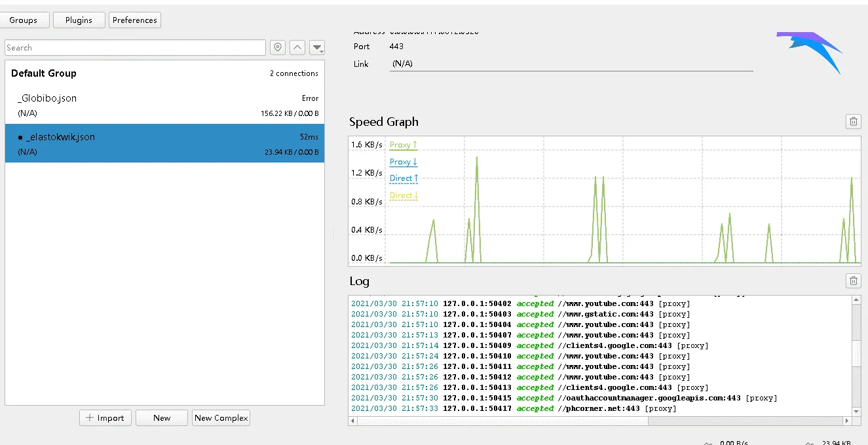Click the Direct upload legend entry

tap(404, 178)
